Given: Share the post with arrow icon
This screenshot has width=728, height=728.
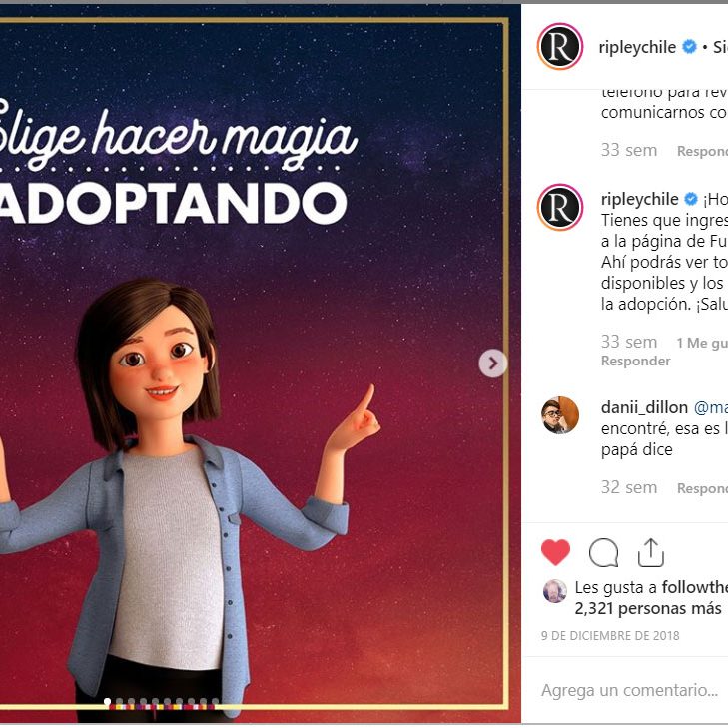Looking at the screenshot, I should point(651,552).
